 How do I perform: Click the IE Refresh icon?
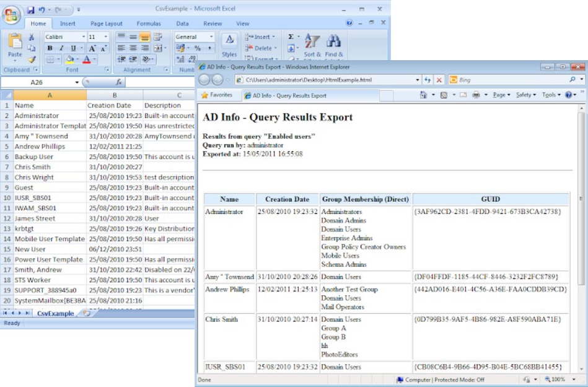click(428, 80)
